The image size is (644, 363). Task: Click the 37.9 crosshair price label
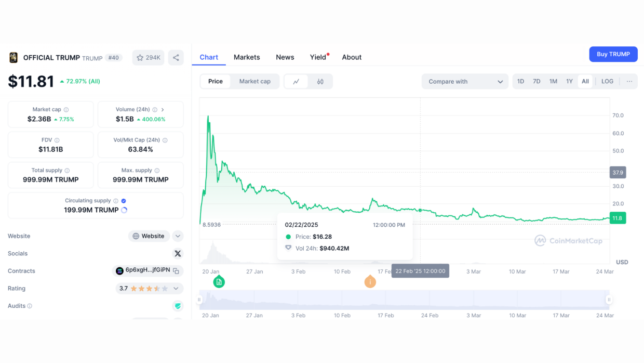(618, 172)
